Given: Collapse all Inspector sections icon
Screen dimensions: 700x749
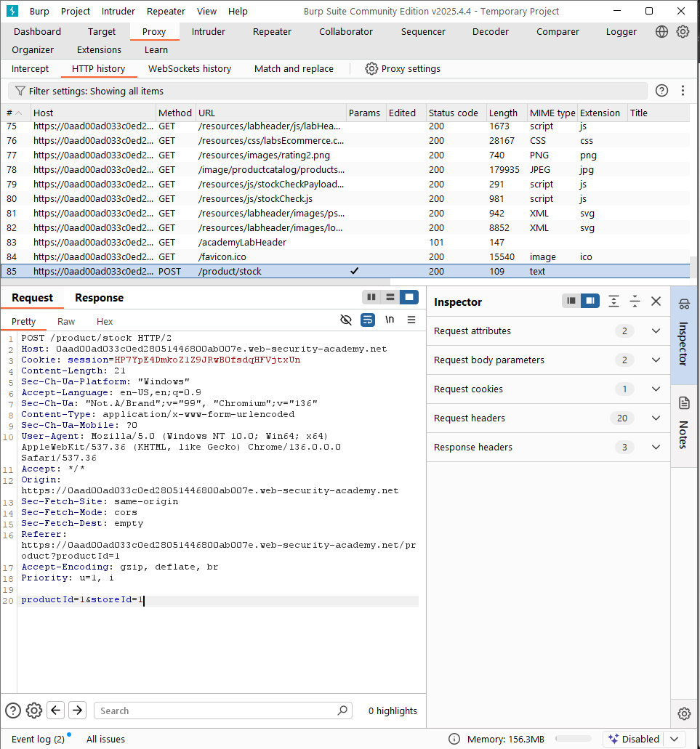Looking at the screenshot, I should pos(635,301).
